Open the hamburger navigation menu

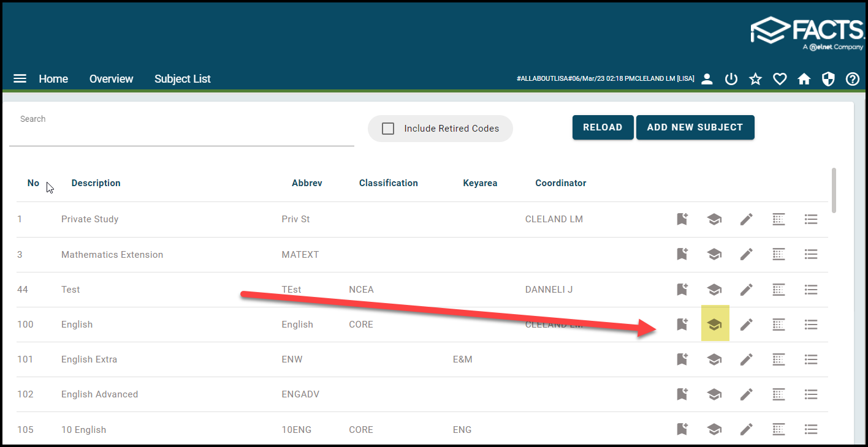point(20,79)
